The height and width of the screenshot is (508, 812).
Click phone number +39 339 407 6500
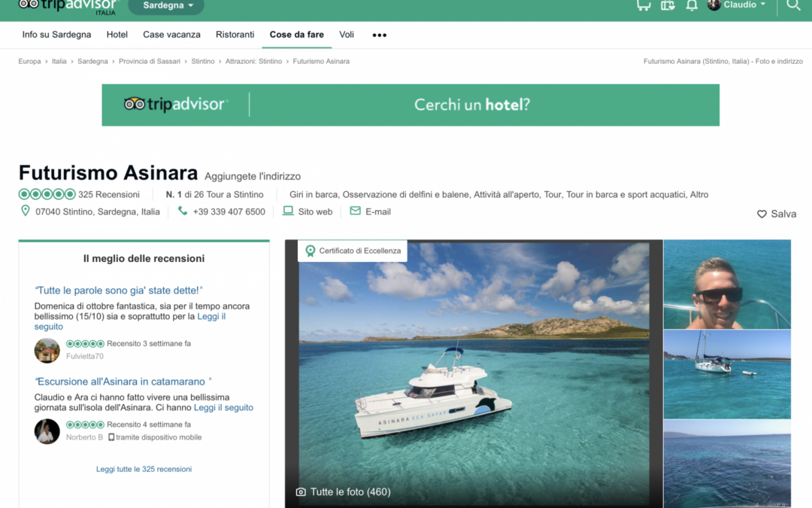click(229, 211)
